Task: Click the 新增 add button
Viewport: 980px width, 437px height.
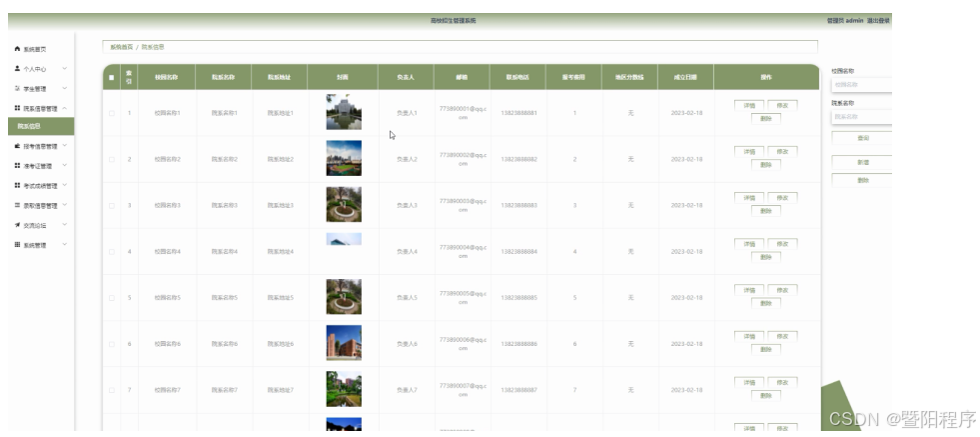Action: tap(862, 162)
